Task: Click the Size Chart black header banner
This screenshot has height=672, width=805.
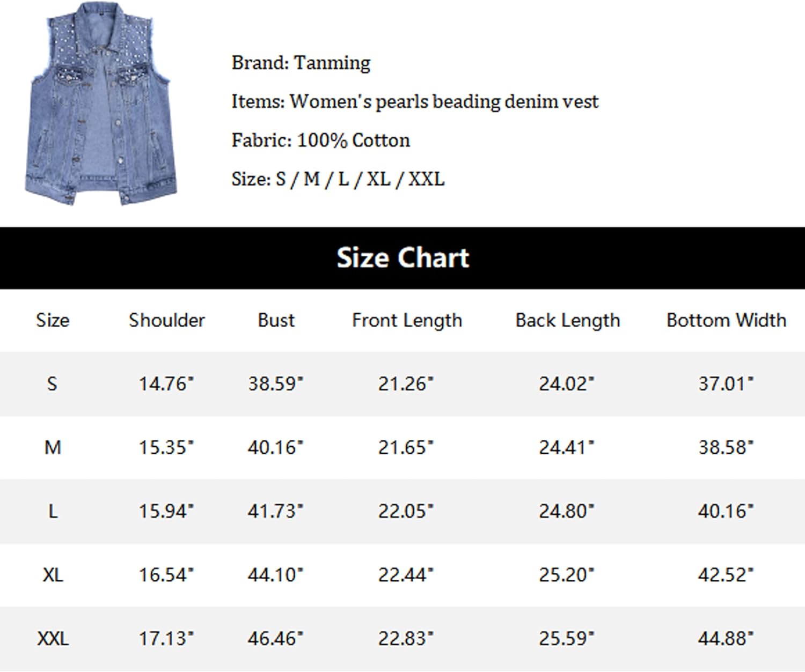Action: [x=402, y=258]
